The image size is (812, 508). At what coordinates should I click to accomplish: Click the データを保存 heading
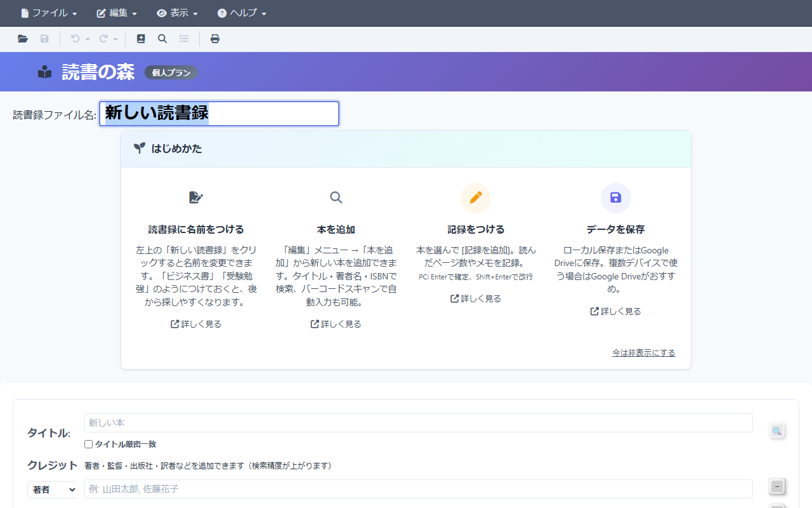(615, 229)
